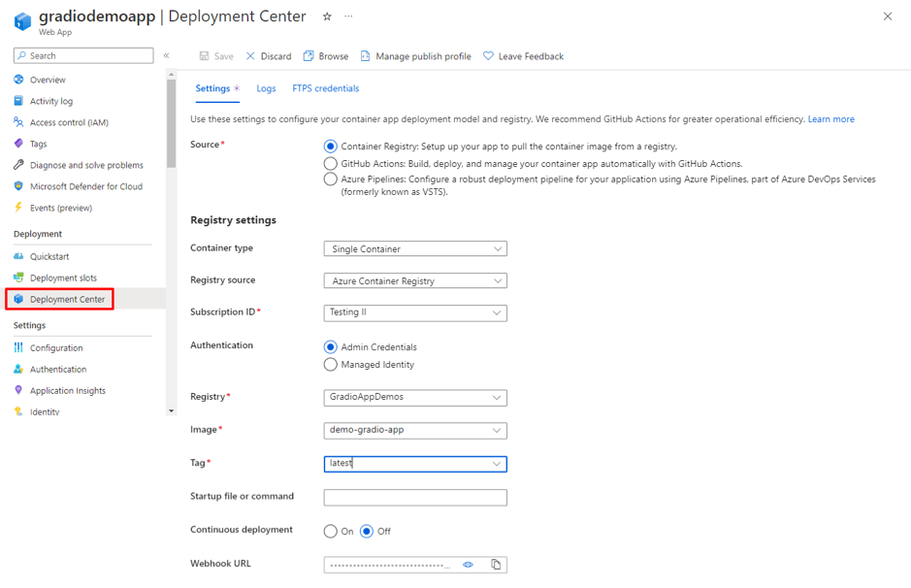This screenshot has height=588, width=911.
Task: Select the GitHub Actions source option
Action: [x=330, y=163]
